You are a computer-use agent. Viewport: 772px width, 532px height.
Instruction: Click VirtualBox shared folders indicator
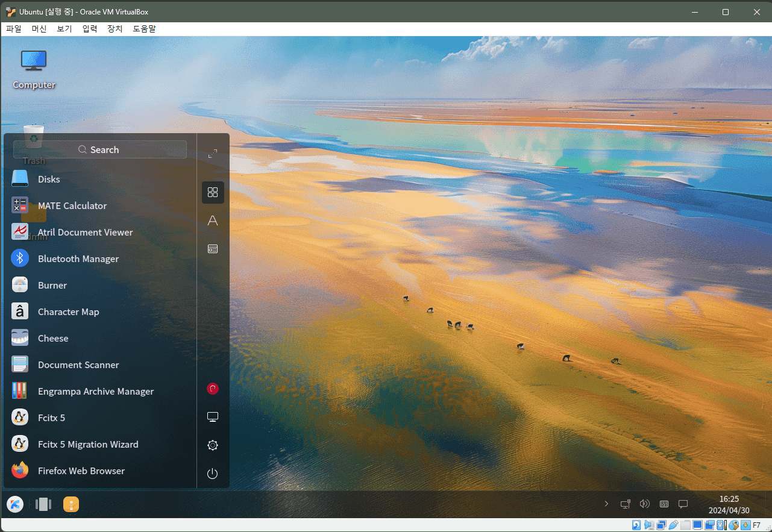[x=685, y=525]
